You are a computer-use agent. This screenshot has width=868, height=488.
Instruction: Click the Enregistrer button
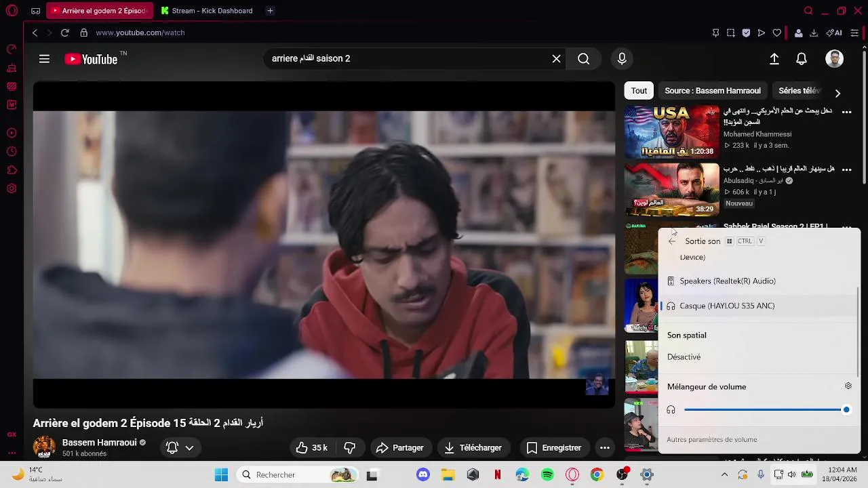click(553, 448)
